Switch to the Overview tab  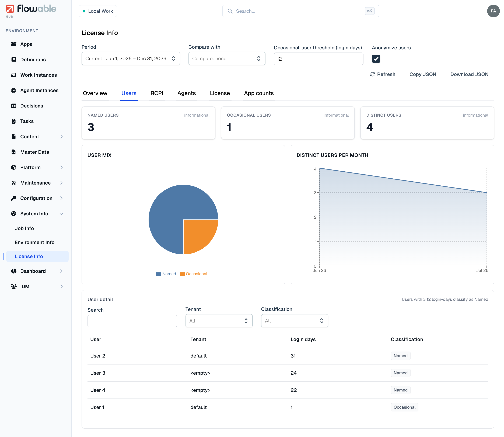click(x=95, y=93)
